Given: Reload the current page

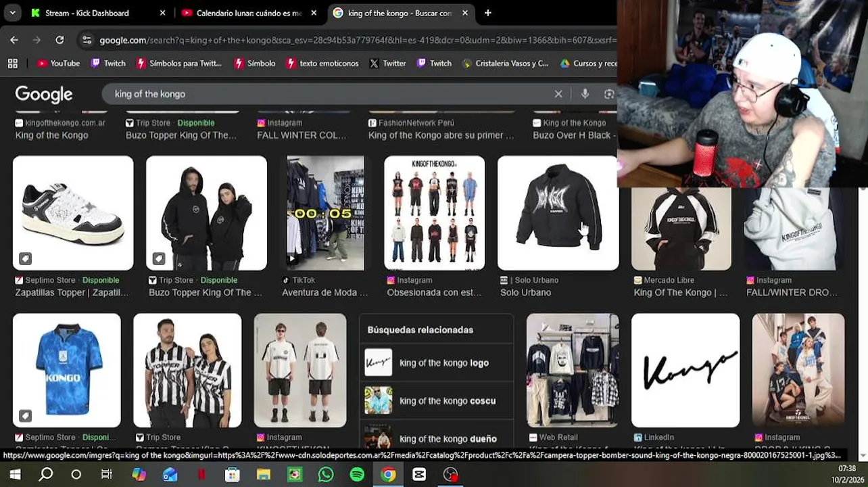Looking at the screenshot, I should 59,40.
